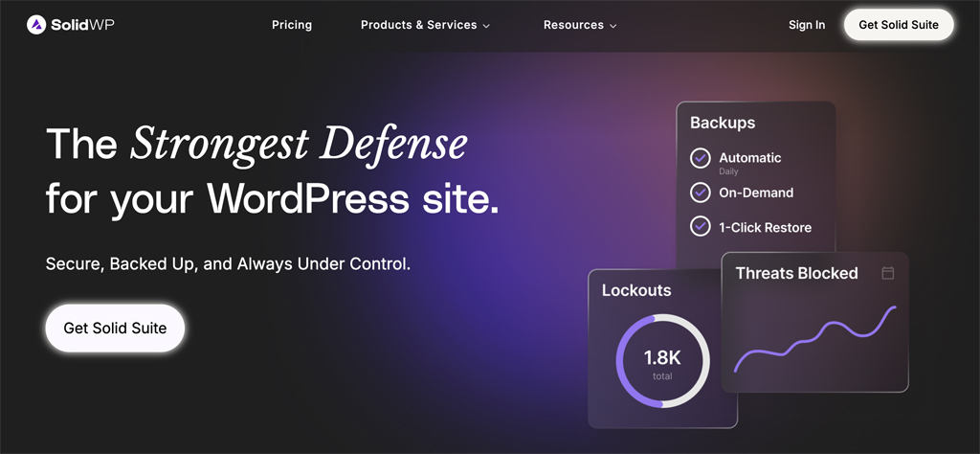Click the "Strongest Defense" headline text
Viewport: 980px width, 454px height.
tap(299, 144)
